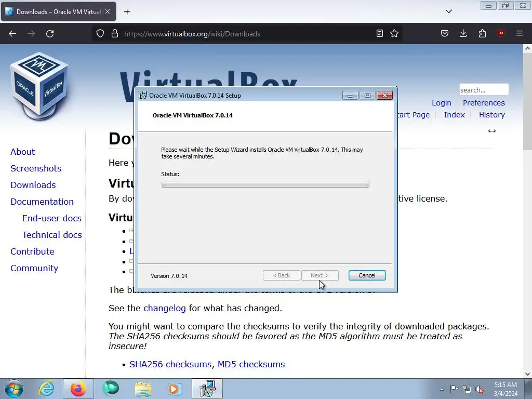Show hidden system tray icons

point(442,389)
